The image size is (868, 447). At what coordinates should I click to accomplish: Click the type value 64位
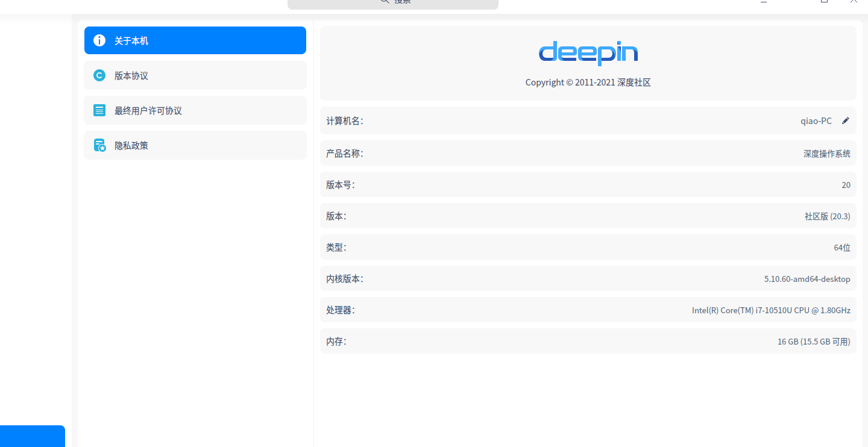point(842,248)
